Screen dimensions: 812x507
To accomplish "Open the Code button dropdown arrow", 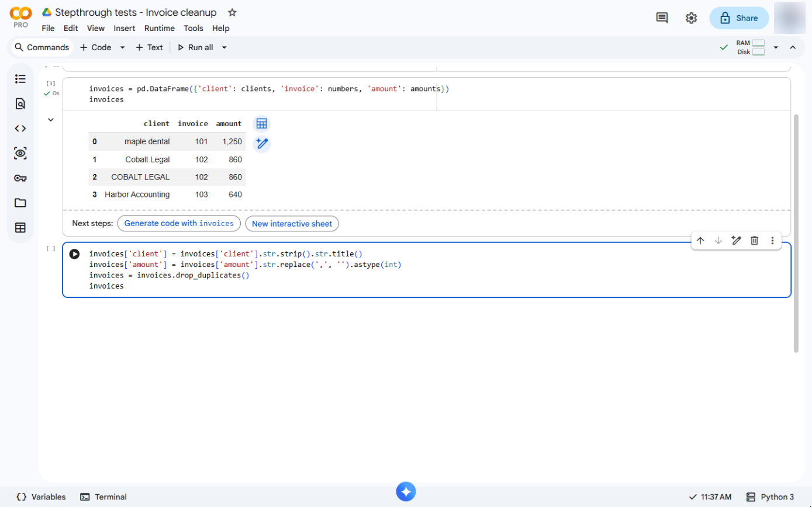I will click(x=122, y=47).
